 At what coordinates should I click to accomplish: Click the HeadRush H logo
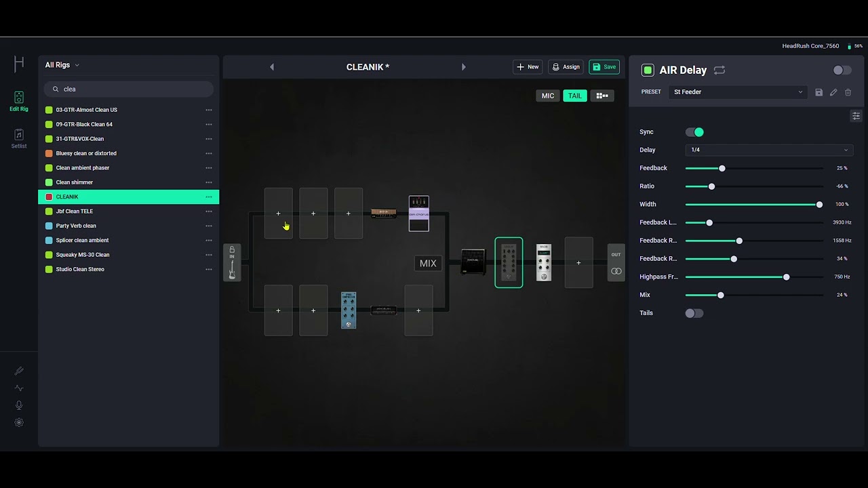(x=19, y=64)
